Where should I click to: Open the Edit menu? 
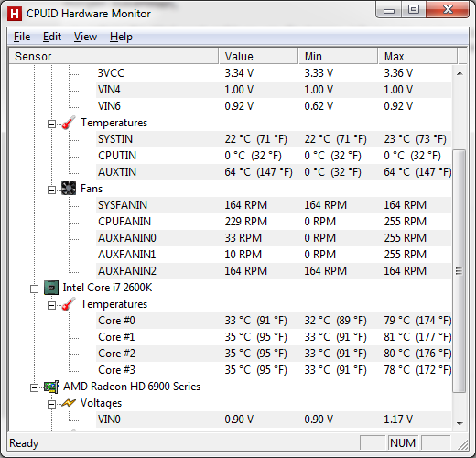[x=52, y=37]
